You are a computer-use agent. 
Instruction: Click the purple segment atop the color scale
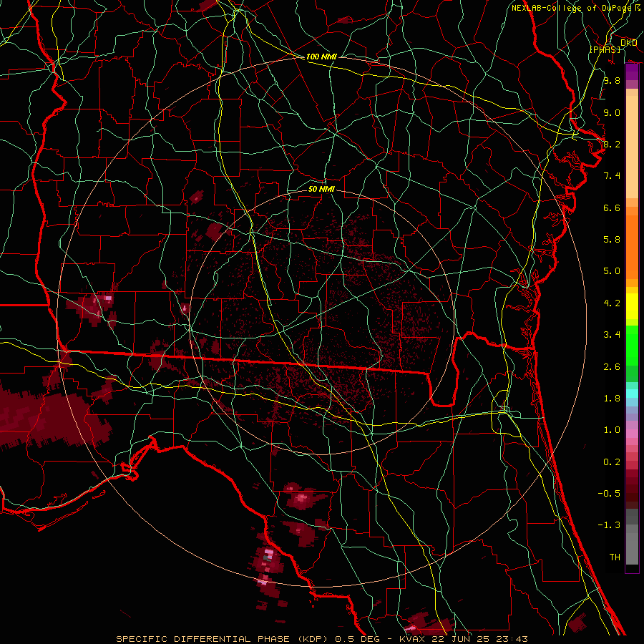[632, 72]
